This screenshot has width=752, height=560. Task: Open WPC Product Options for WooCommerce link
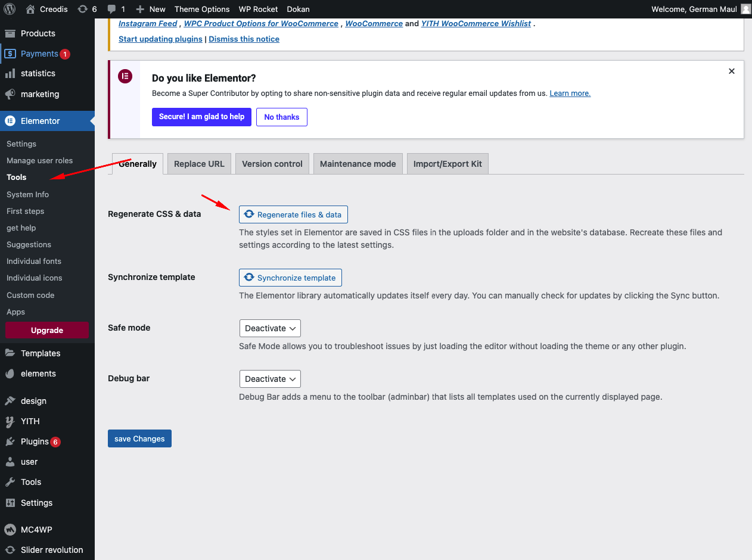coord(261,23)
